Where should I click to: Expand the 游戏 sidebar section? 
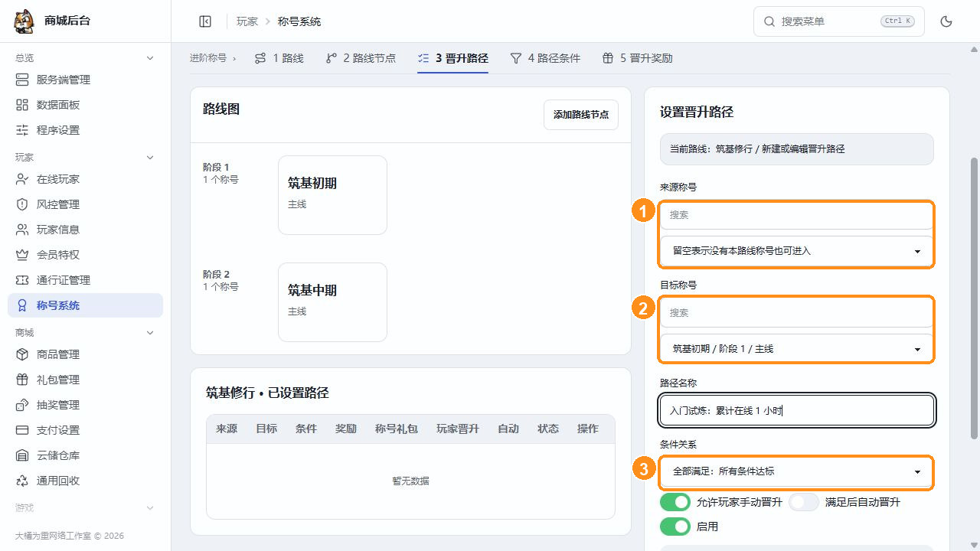click(150, 508)
